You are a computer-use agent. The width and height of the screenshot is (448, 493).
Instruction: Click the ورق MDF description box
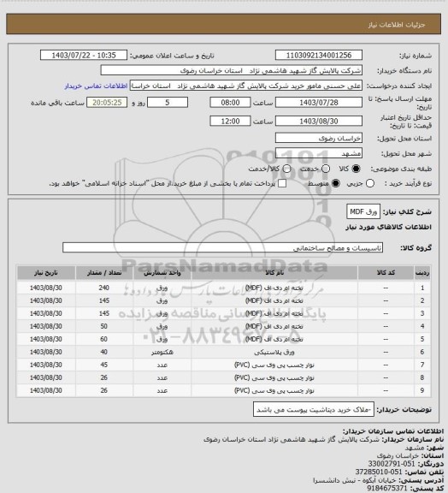coord(363,211)
